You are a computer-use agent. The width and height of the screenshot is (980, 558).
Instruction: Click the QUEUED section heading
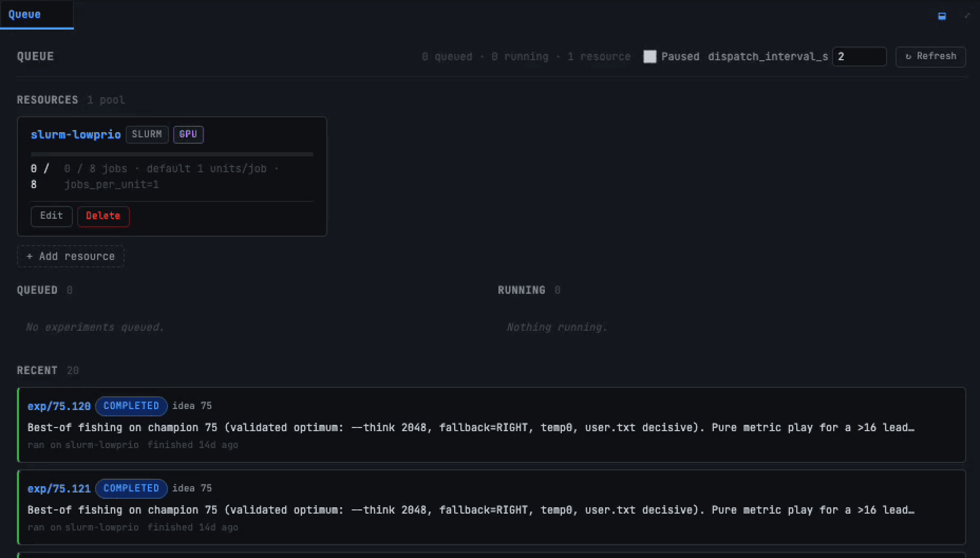click(37, 290)
